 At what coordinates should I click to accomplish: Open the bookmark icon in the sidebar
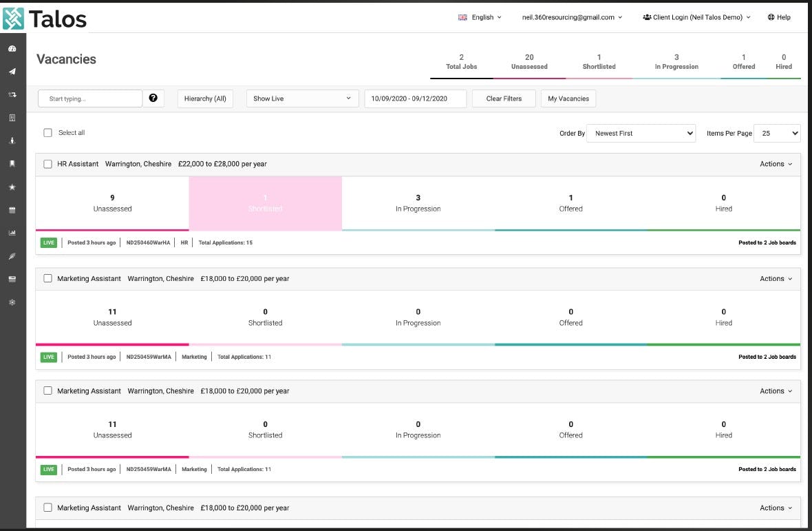(12, 164)
